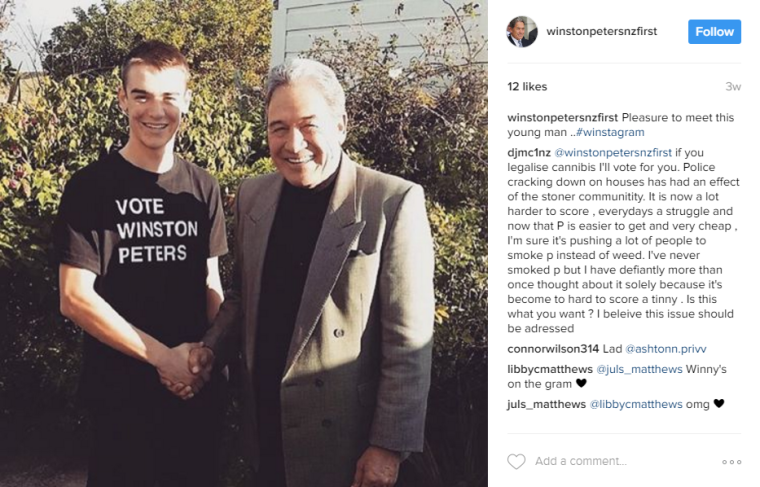Open the three-dot options menu
Image resolution: width=760 pixels, height=487 pixels.
tap(731, 462)
